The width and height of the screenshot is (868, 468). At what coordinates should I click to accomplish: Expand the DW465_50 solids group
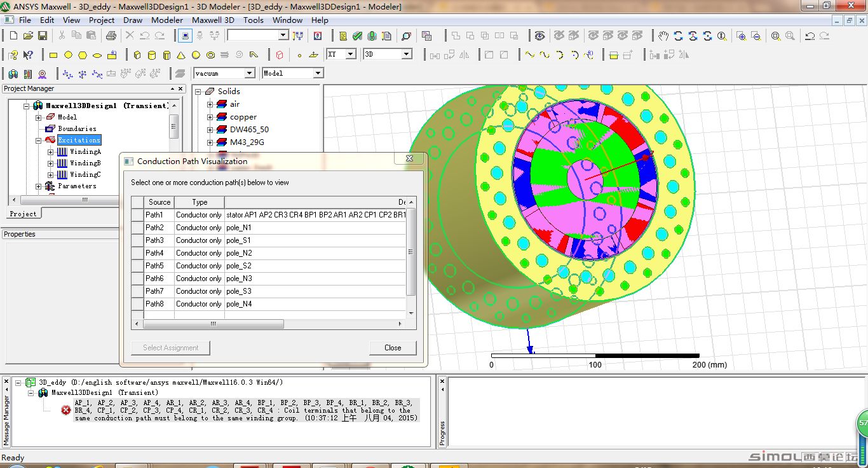click(210, 130)
